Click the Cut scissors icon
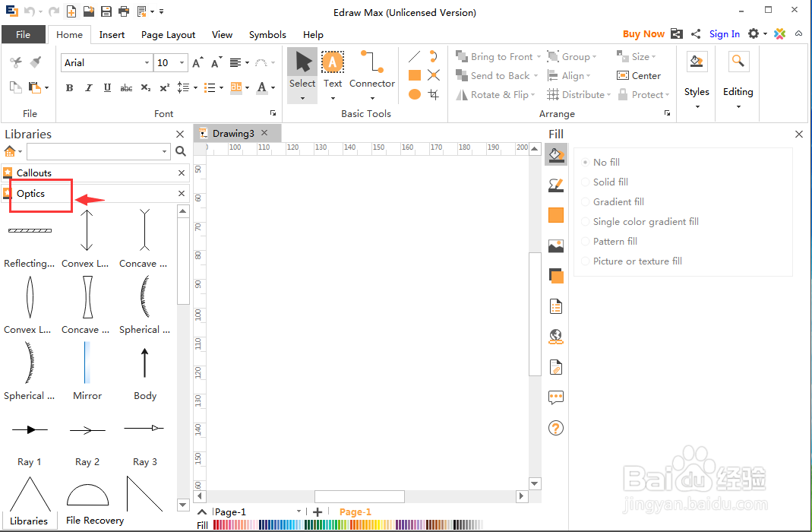 point(16,62)
